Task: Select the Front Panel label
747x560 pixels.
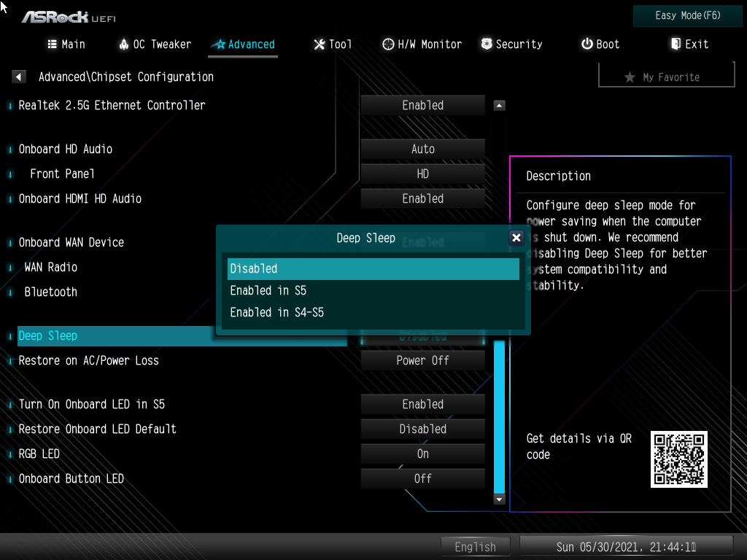Action: pos(63,174)
